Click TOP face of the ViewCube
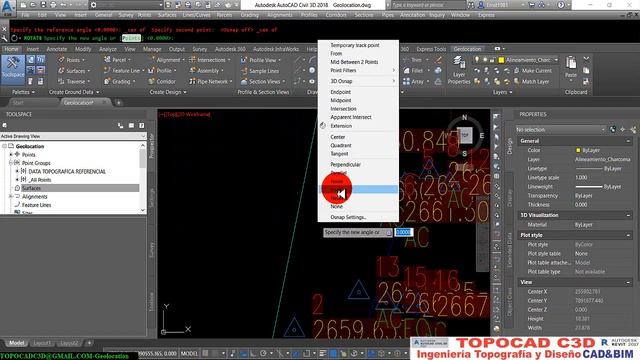640x360 pixels. pyautogui.click(x=464, y=135)
